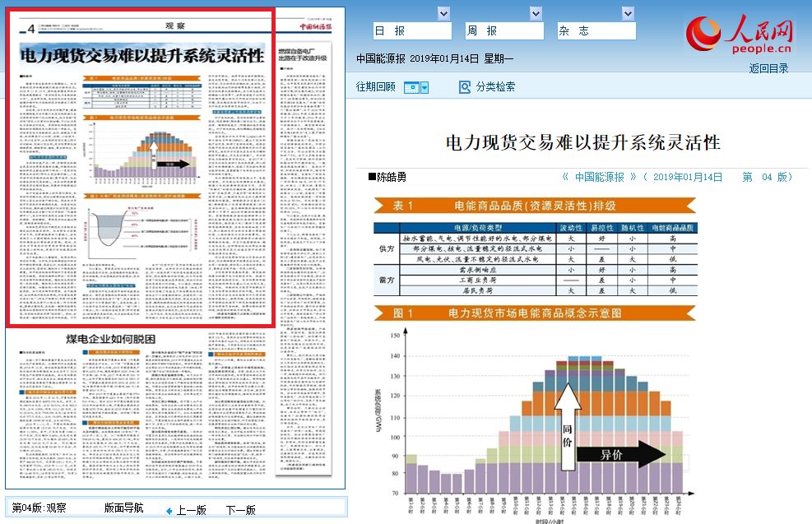Viewport: 812px width, 524px height.
Task: Click the 2019年01月14日 date link in byline
Action: click(688, 177)
